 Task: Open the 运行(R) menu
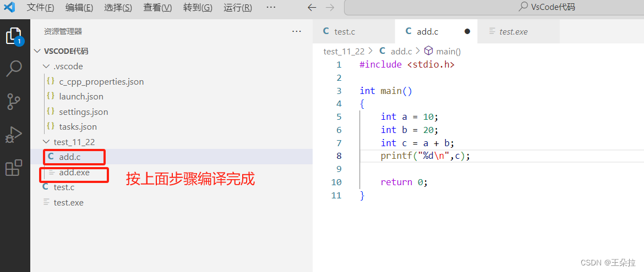coord(238,7)
